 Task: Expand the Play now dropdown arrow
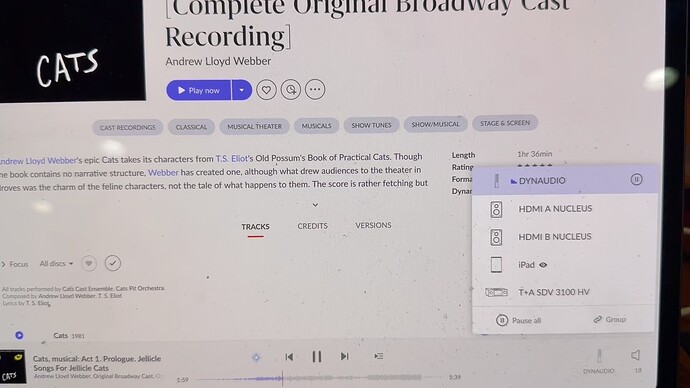(242, 90)
